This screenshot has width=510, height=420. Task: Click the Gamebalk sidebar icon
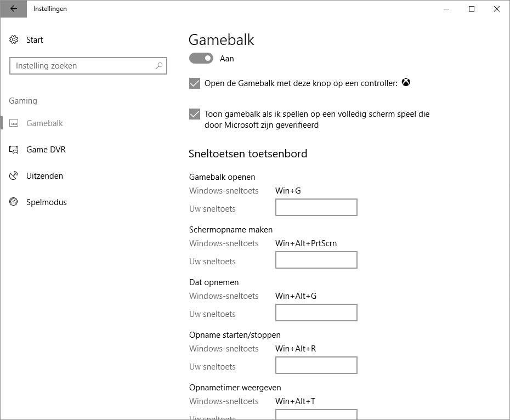[x=14, y=123]
